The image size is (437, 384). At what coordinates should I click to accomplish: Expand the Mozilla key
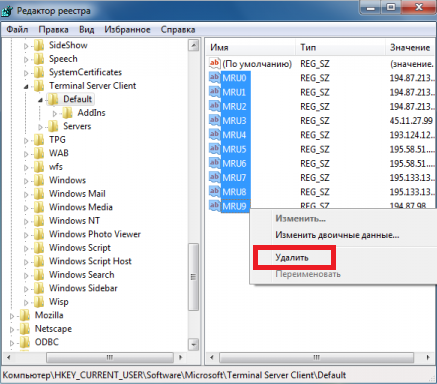click(x=12, y=316)
